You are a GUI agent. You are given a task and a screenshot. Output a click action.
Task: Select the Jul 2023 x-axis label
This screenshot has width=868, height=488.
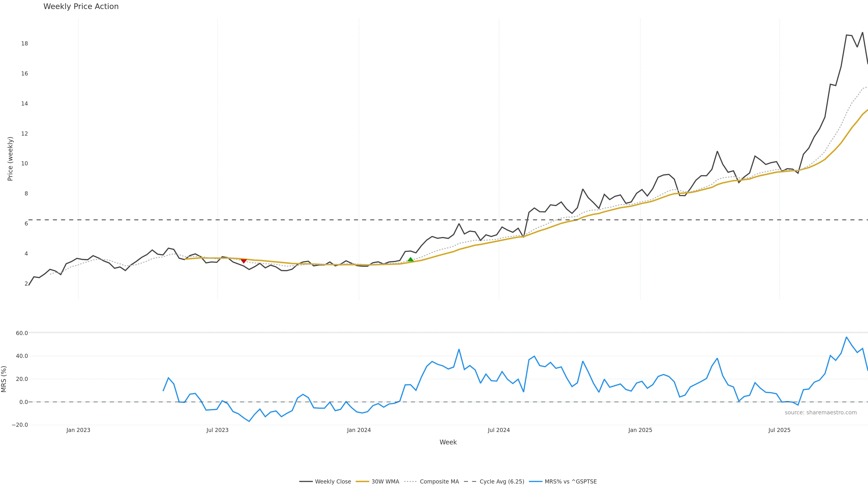pyautogui.click(x=217, y=430)
